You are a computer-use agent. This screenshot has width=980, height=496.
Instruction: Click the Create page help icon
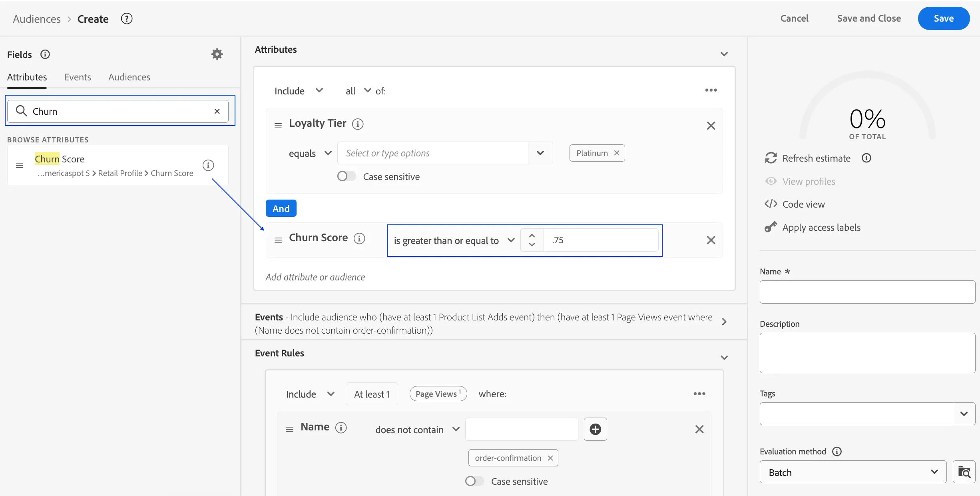(x=127, y=19)
